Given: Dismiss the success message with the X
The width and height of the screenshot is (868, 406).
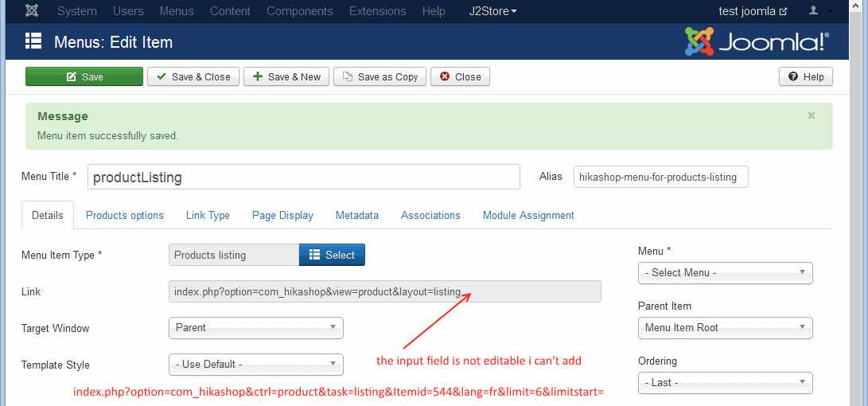Looking at the screenshot, I should [x=811, y=115].
